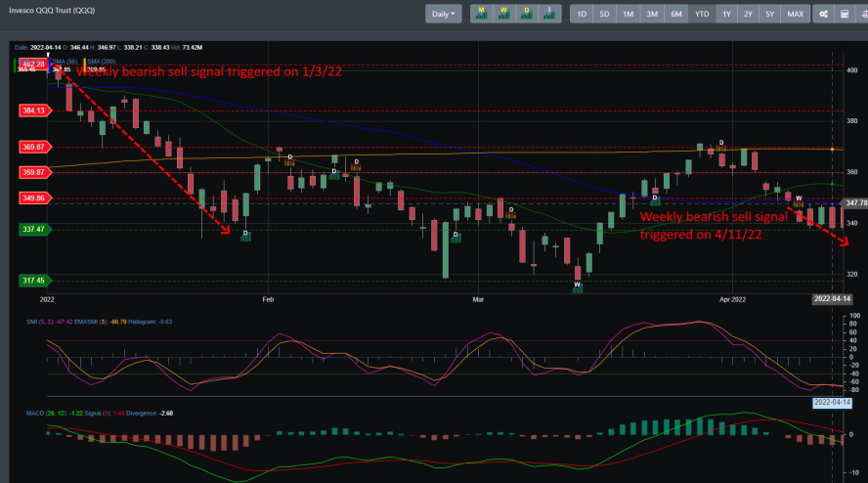Click the Invesco QQQ Trust (QQQ) title
This screenshot has height=483, width=868.
(x=52, y=11)
